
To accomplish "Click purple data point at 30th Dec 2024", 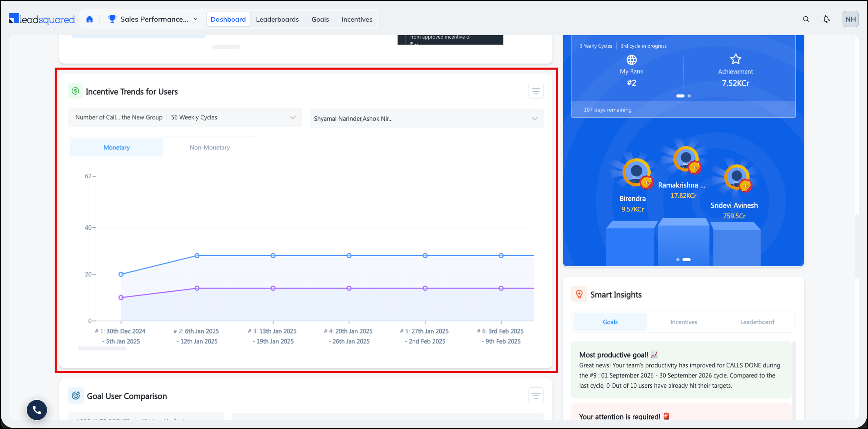I will 121,298.
